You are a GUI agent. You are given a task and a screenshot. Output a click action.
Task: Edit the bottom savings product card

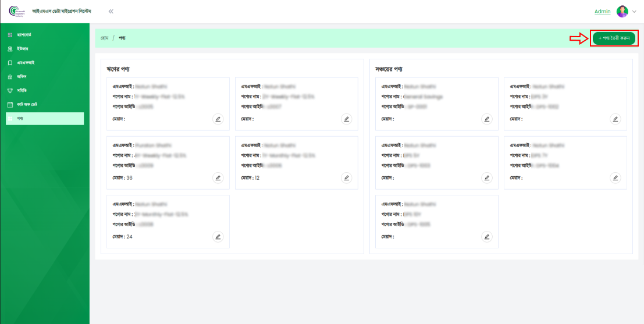click(487, 237)
